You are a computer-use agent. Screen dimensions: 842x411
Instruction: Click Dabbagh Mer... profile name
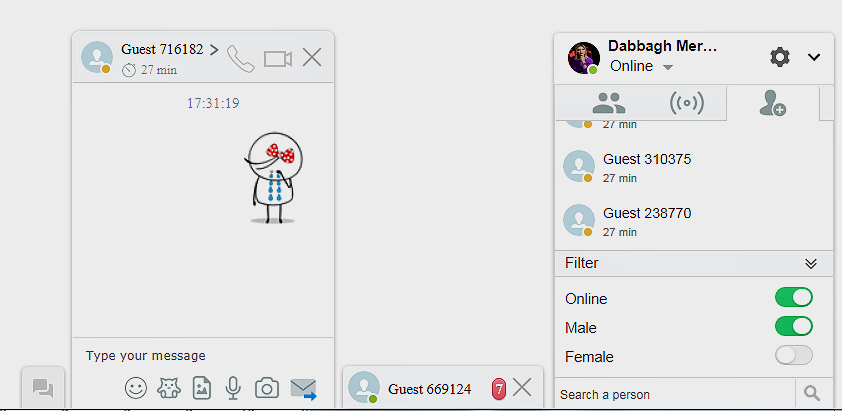(663, 46)
